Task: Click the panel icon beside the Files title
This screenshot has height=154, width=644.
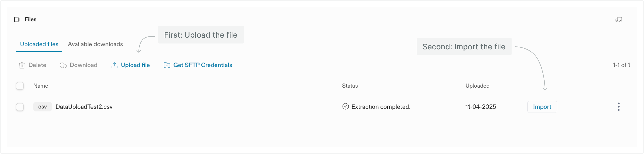Action: (x=17, y=20)
